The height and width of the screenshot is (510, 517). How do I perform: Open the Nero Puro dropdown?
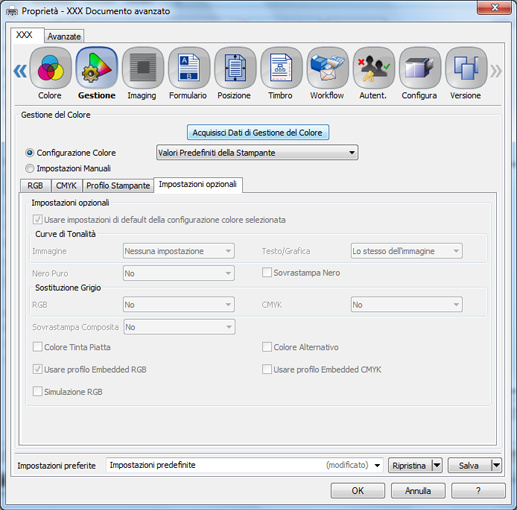[179, 273]
